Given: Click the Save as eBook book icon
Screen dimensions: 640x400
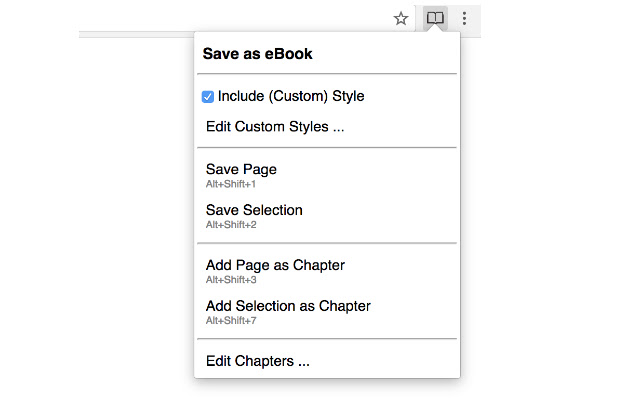Looking at the screenshot, I should 435,18.
